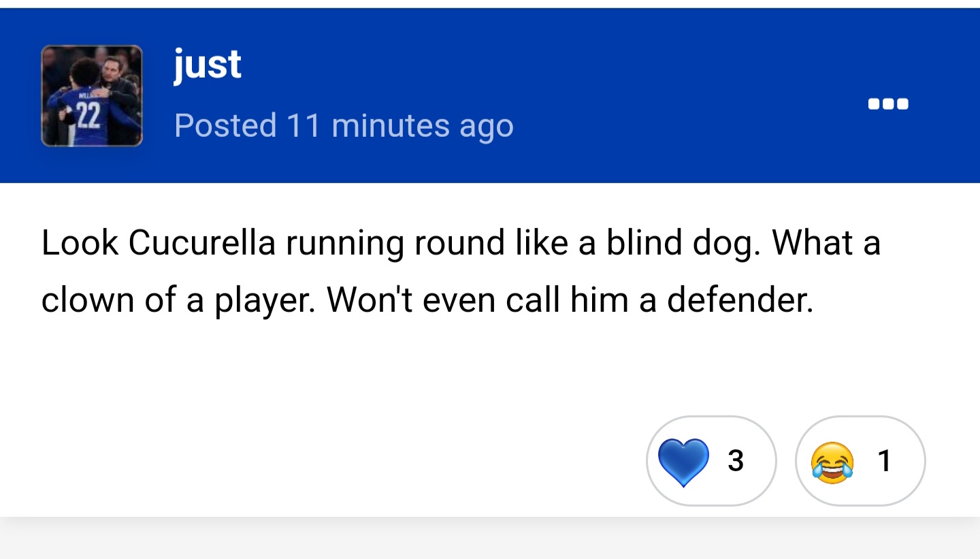Open the three-dot post options menu
The width and height of the screenshot is (980, 559).
pyautogui.click(x=888, y=105)
